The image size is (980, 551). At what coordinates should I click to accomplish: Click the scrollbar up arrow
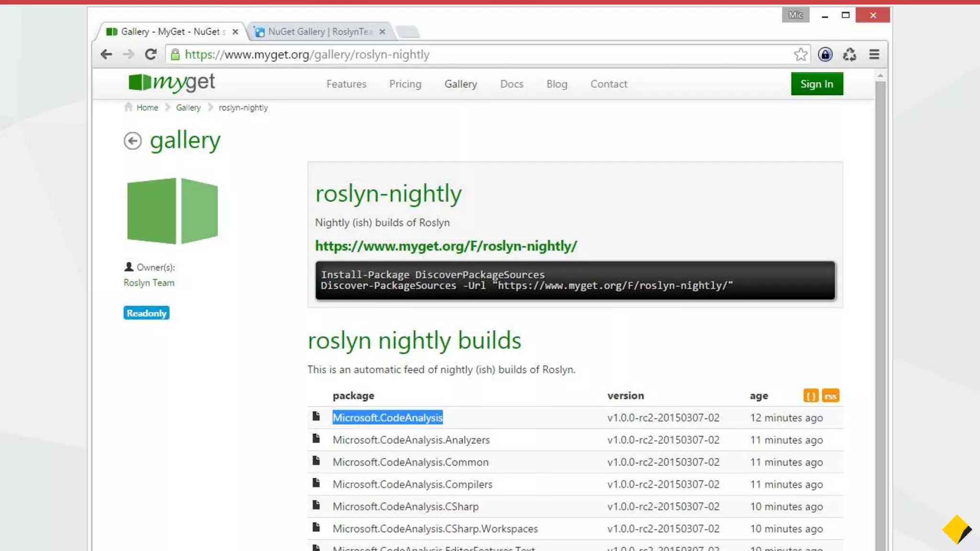pyautogui.click(x=880, y=76)
